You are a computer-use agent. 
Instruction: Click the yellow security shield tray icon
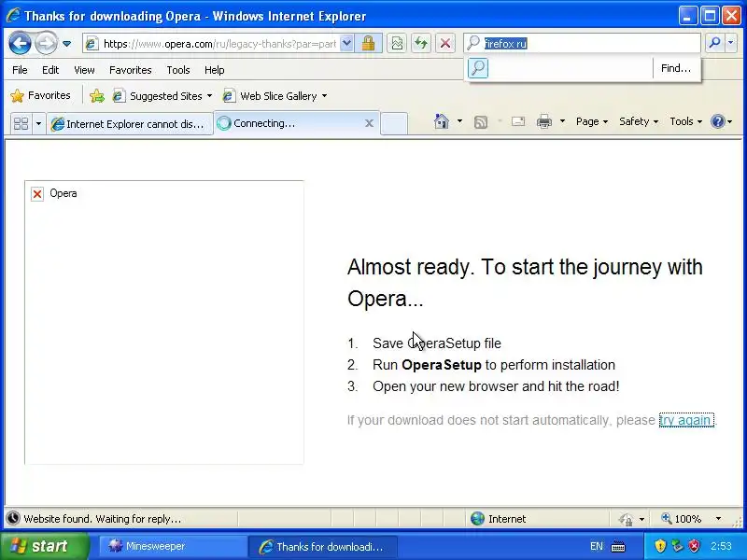click(660, 546)
